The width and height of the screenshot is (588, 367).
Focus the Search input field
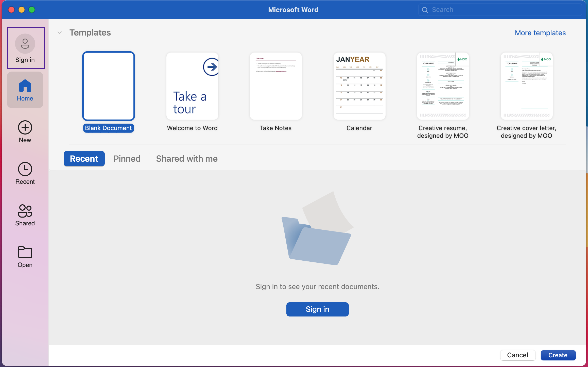[x=500, y=10]
